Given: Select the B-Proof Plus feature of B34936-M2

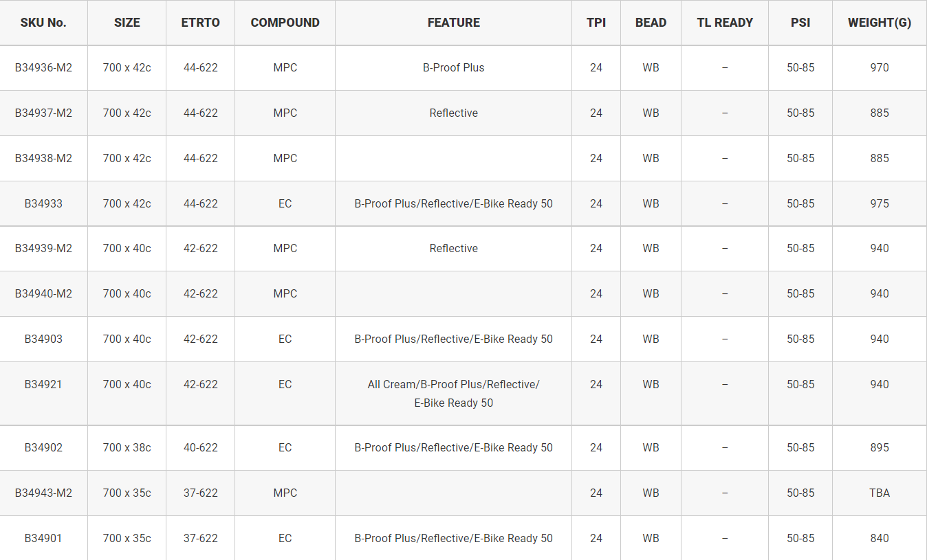Looking at the screenshot, I should point(453,67).
